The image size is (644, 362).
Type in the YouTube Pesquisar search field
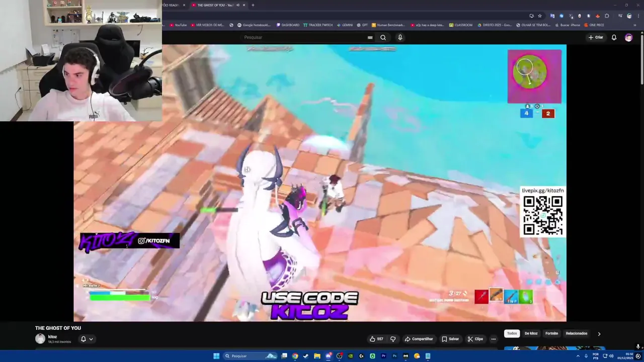coord(307,37)
